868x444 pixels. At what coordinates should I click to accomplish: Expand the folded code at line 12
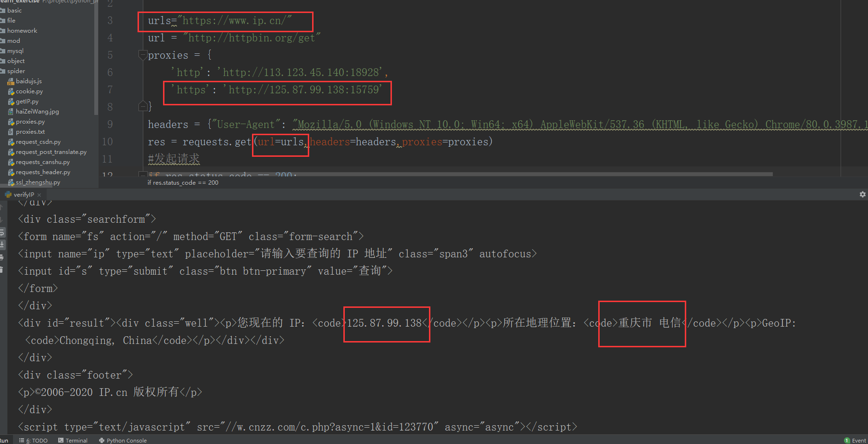[x=142, y=174]
